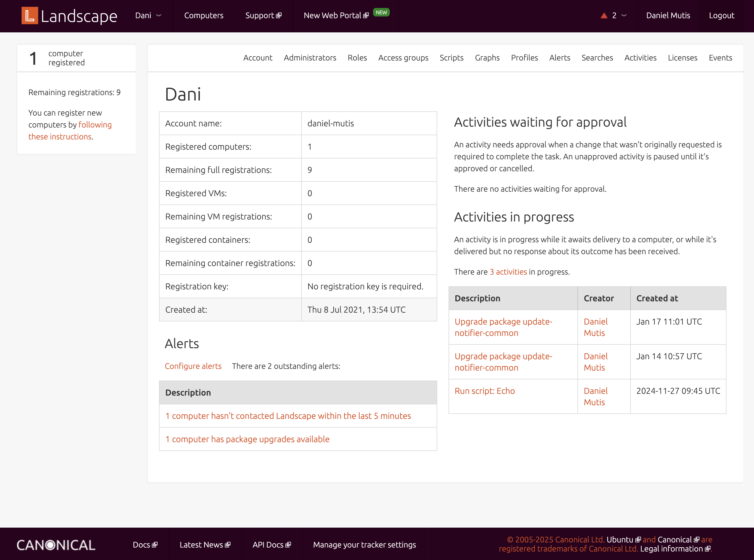Switch to the Scripts tab
754x560 pixels.
pyautogui.click(x=451, y=58)
